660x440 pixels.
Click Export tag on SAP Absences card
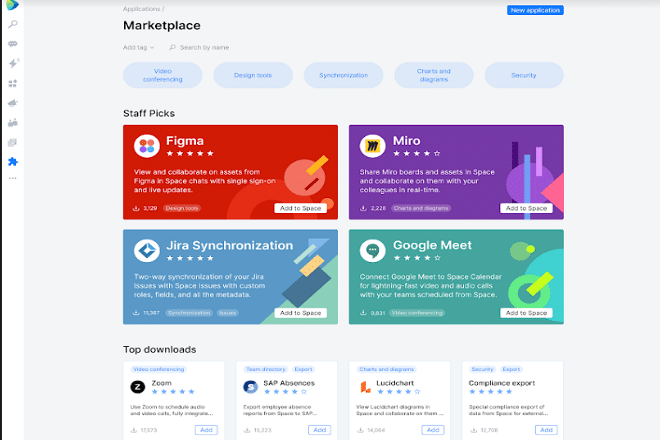(x=303, y=369)
